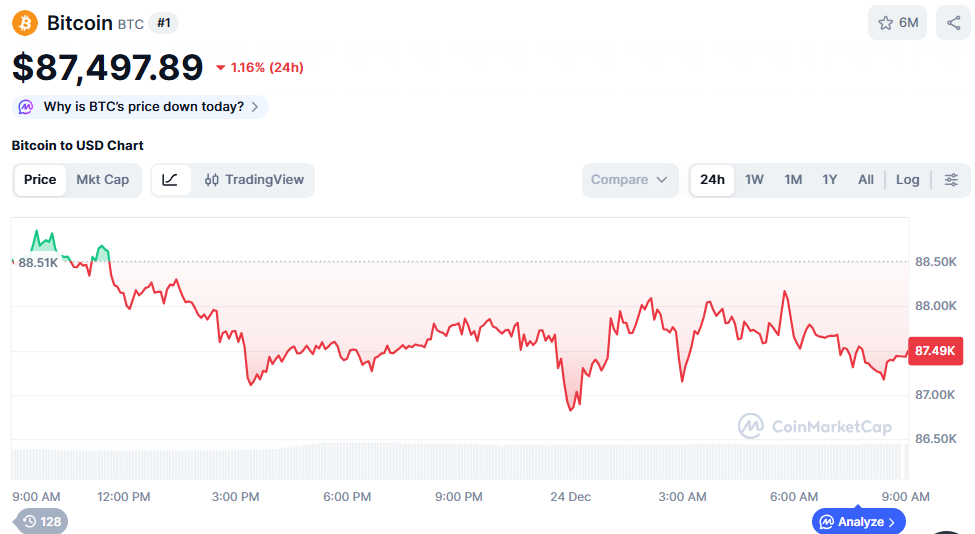The width and height of the screenshot is (975, 534).
Task: Select the 1W time range tab
Action: pos(754,180)
